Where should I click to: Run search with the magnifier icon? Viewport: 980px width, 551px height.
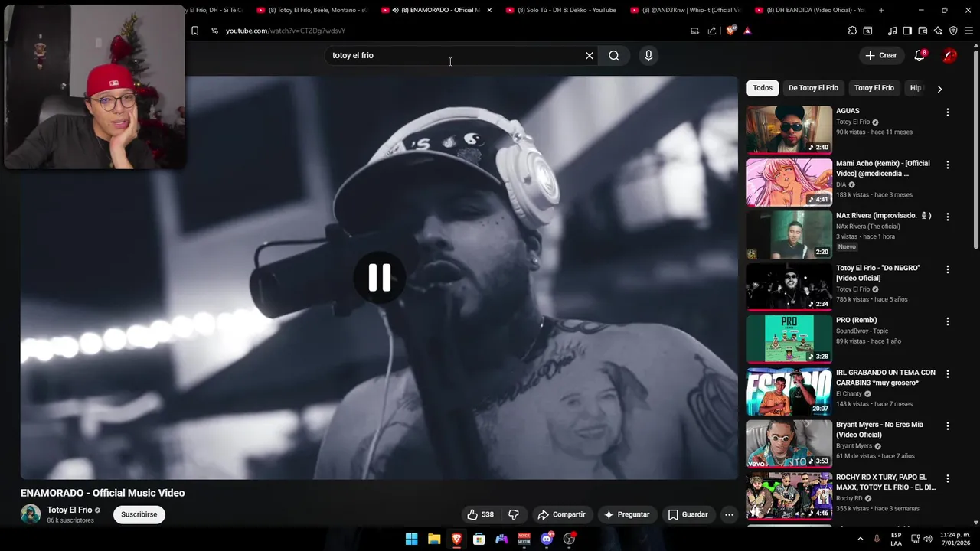click(614, 55)
